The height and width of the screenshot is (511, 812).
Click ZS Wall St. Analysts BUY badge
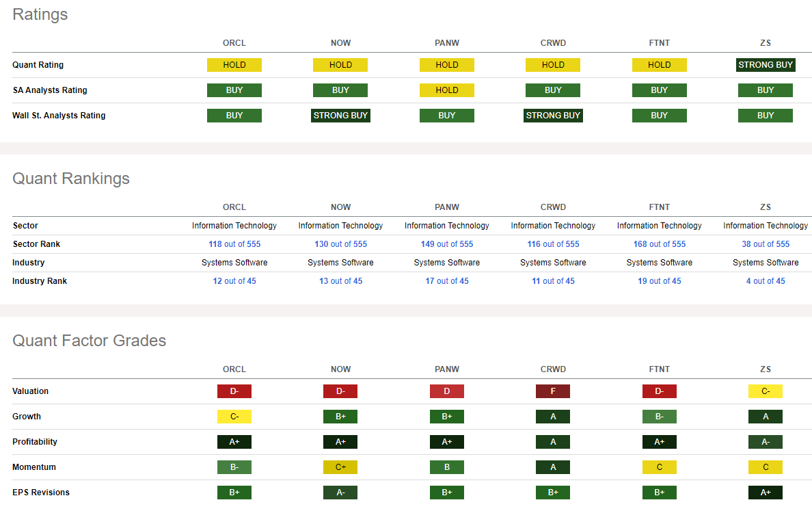tap(766, 116)
